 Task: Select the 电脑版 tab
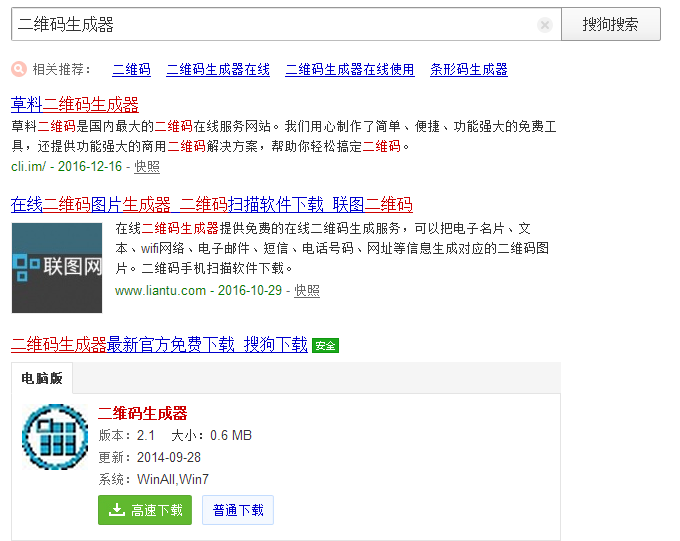42,378
